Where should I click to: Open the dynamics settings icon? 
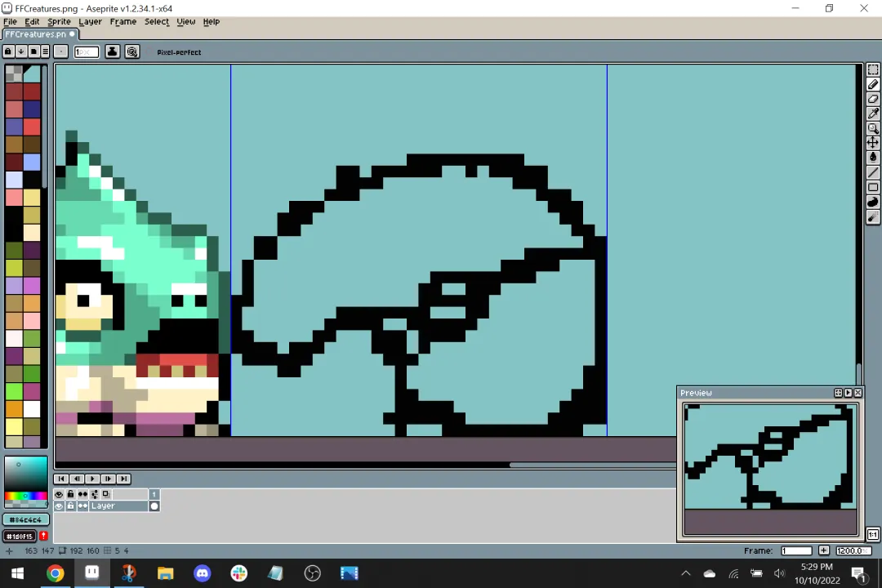tap(132, 51)
